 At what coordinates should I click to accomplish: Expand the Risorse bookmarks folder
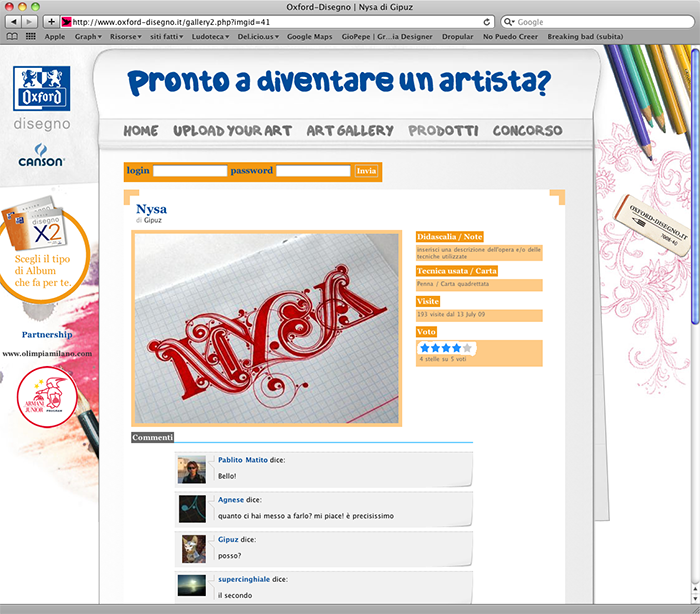pyautogui.click(x=125, y=37)
